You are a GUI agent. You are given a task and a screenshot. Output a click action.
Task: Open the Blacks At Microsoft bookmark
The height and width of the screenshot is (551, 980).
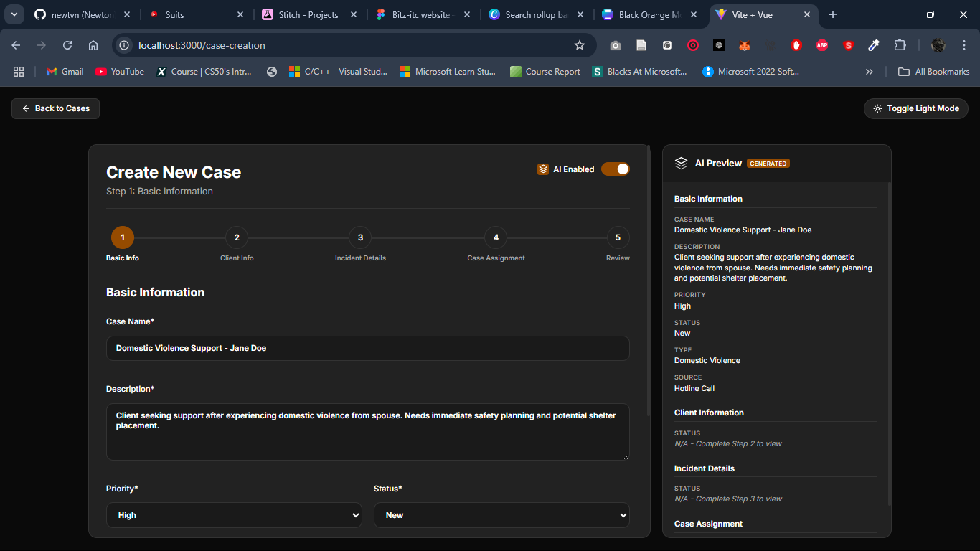click(639, 72)
